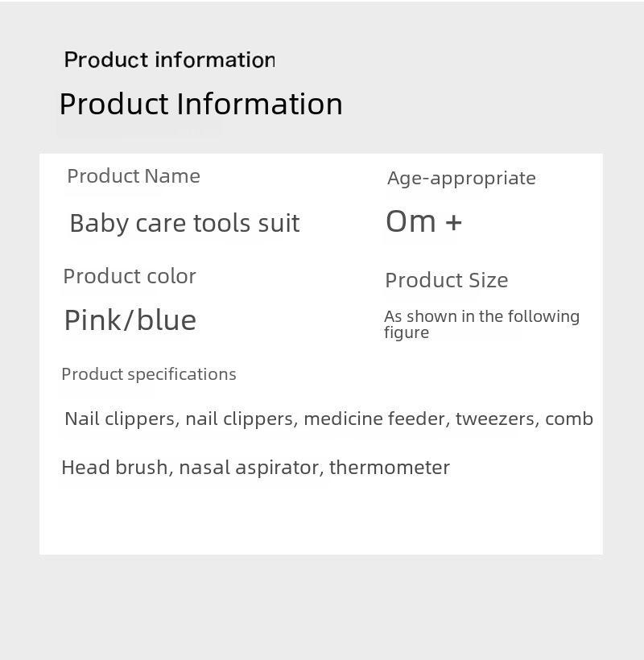Click 'As shown in the following figure'
Image resolution: width=644 pixels, height=660 pixels.
tap(481, 324)
